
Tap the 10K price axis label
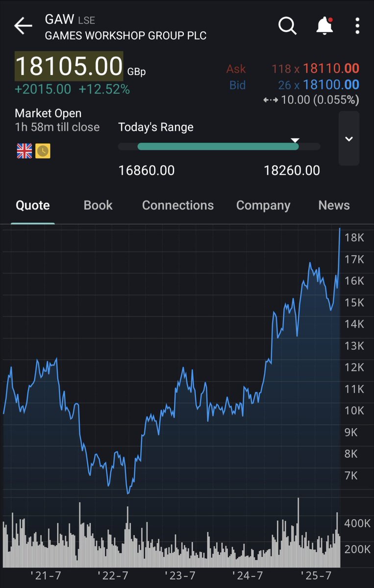(354, 411)
